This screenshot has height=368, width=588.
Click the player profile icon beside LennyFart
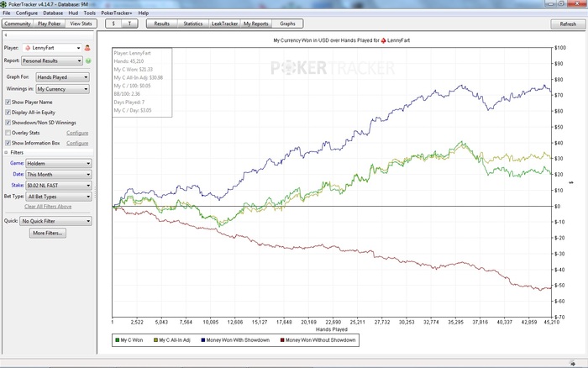point(87,48)
